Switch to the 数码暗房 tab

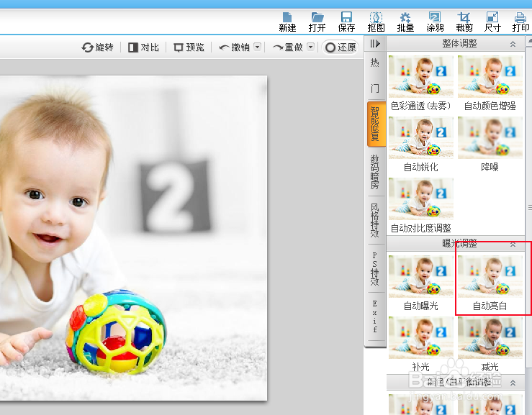tap(375, 172)
